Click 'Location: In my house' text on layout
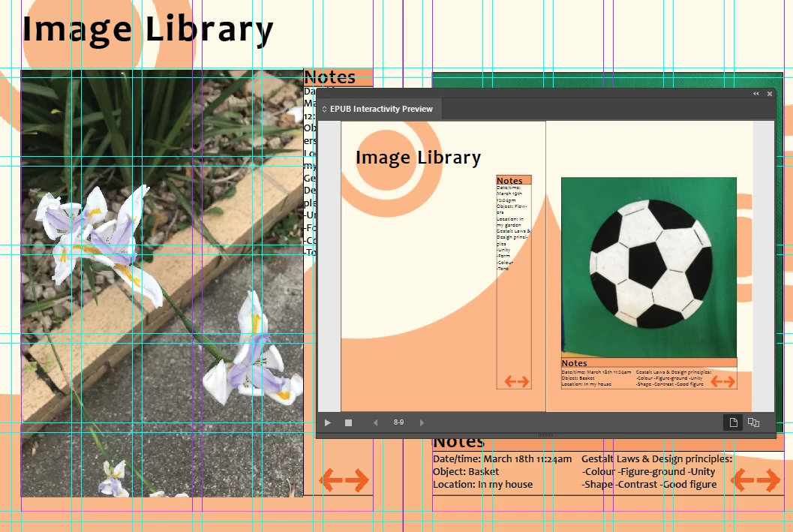Viewport: 793px width, 532px height. click(482, 484)
